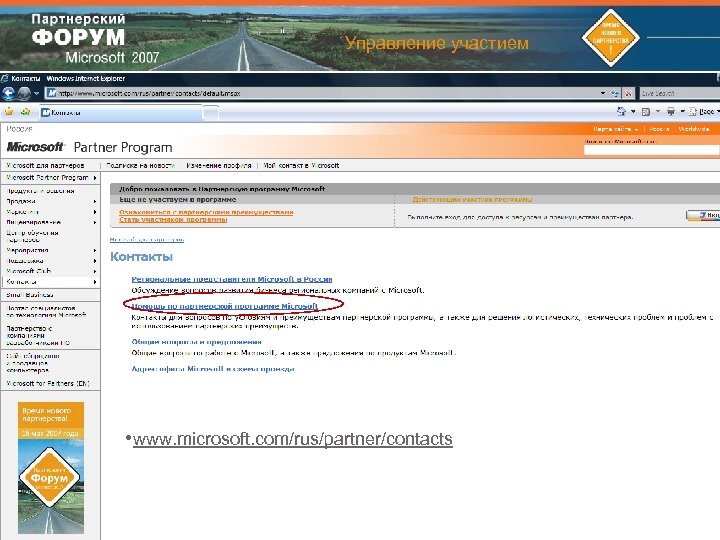Open Помощь по партнерской программе Microsoft link
Image resolution: width=720 pixels, height=540 pixels.
point(225,306)
